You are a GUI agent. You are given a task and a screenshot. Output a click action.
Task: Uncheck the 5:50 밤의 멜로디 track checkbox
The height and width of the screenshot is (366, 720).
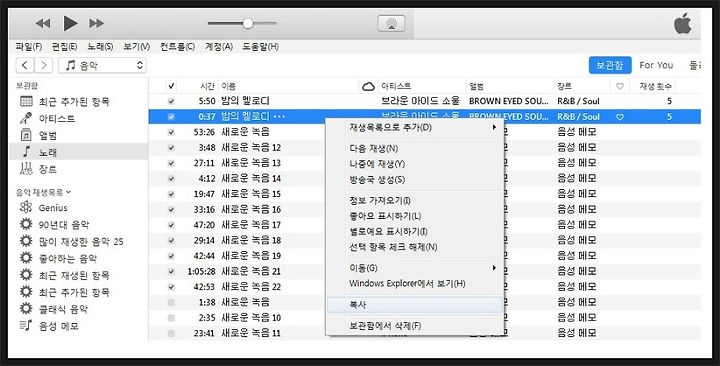pos(171,101)
